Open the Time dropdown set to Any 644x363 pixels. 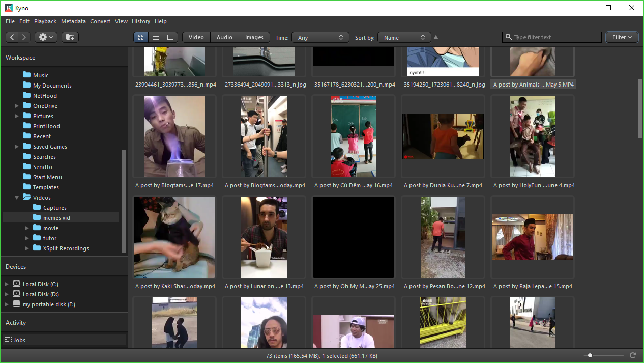(x=320, y=38)
